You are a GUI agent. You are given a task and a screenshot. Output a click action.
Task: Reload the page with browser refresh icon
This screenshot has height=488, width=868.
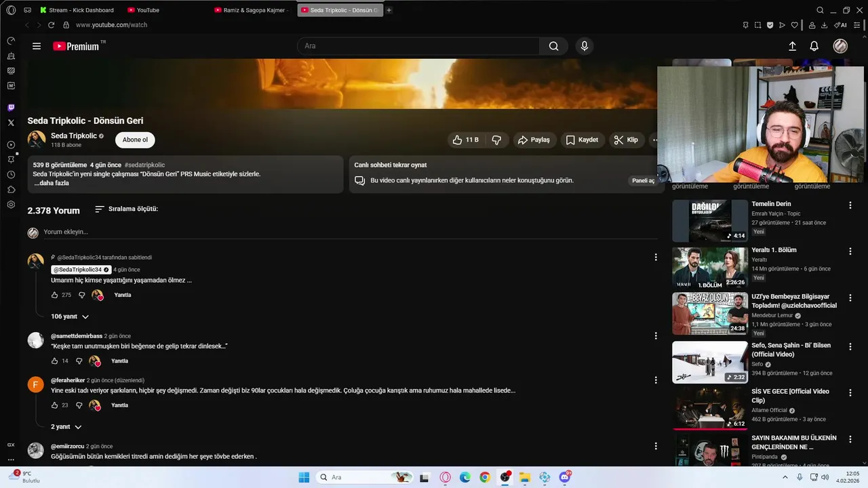(51, 25)
